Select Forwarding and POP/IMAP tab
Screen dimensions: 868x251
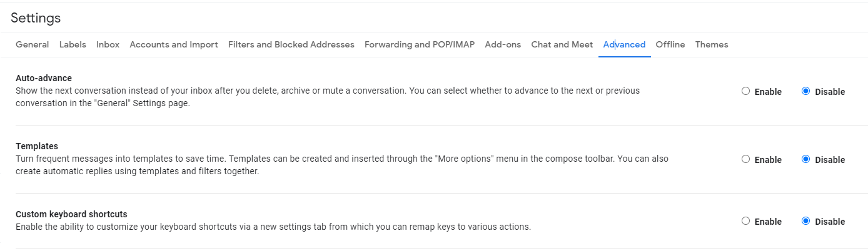[420, 44]
